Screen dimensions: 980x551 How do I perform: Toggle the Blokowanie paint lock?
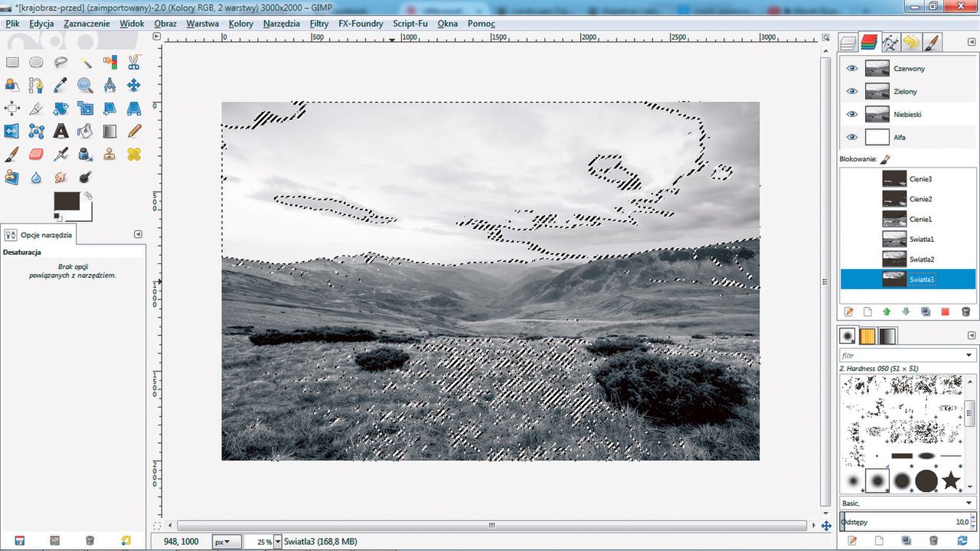[886, 159]
